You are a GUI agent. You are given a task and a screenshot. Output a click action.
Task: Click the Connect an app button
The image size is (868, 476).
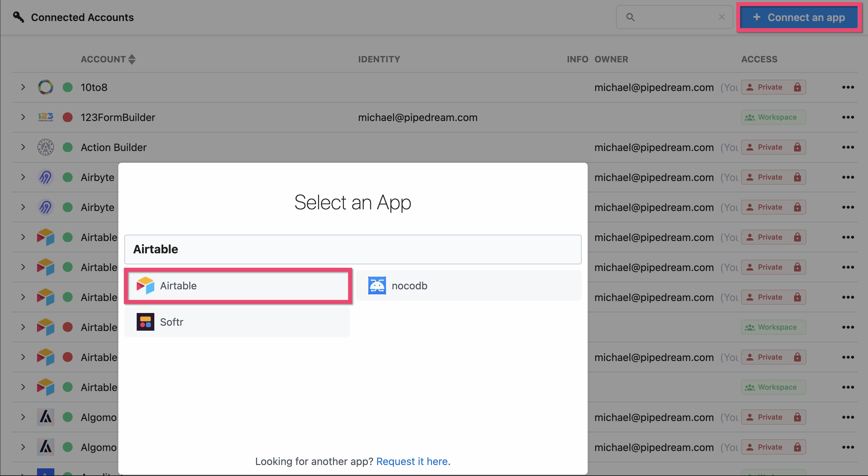coord(799,17)
